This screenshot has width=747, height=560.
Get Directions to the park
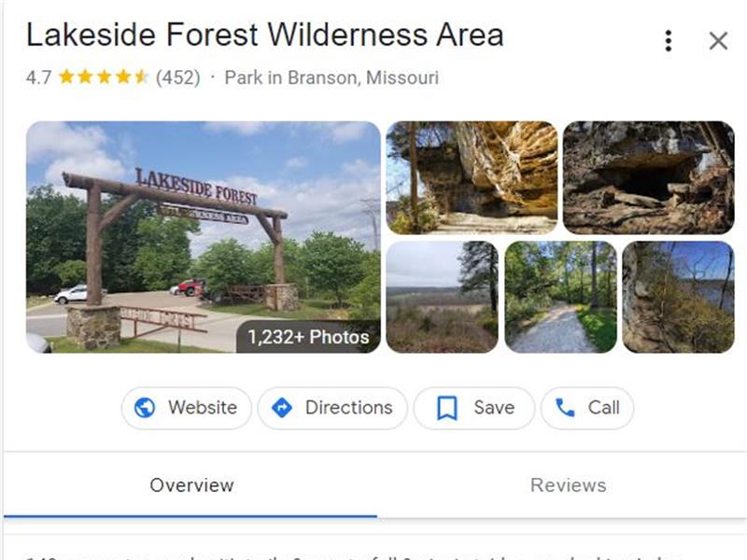click(332, 408)
